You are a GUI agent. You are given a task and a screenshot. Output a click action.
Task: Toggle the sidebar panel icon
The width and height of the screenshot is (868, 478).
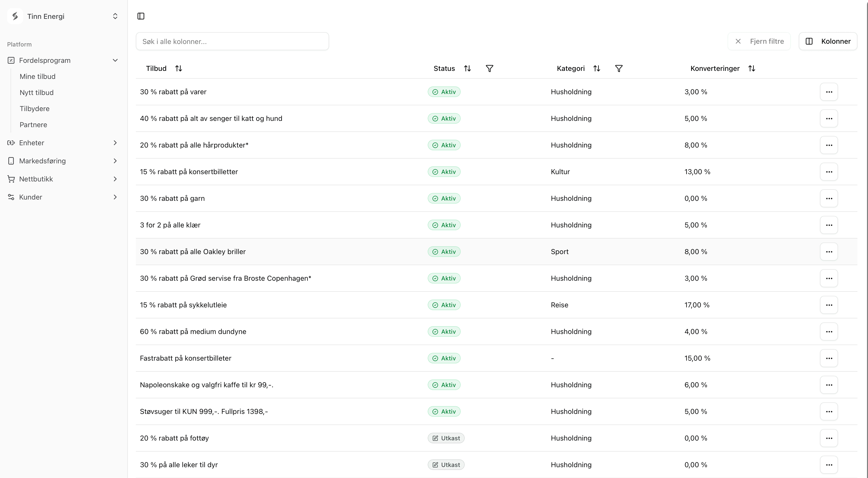coord(141,16)
